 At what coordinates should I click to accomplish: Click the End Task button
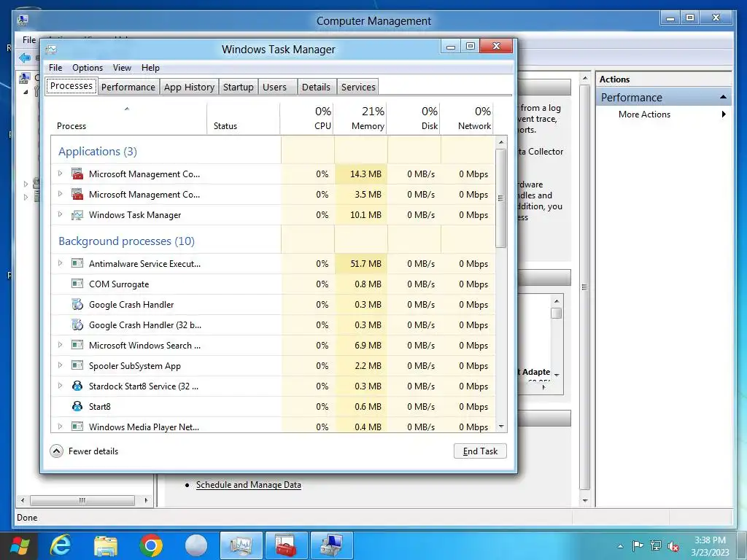480,451
